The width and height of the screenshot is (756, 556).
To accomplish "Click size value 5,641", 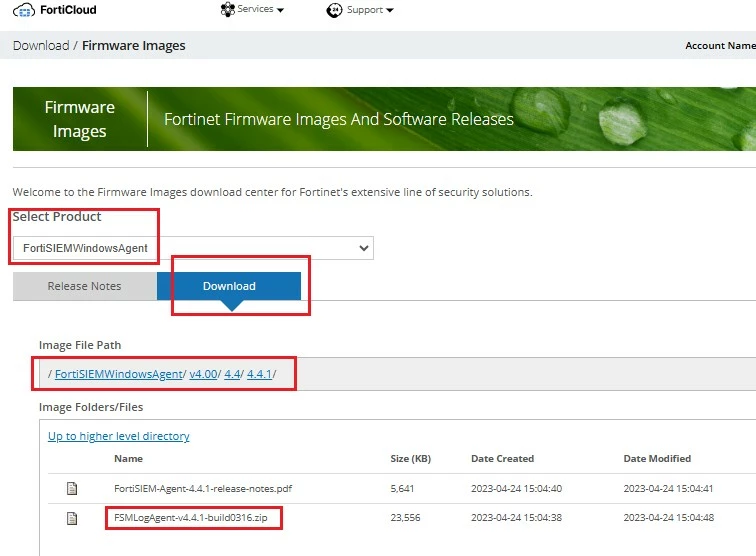I will [402, 488].
